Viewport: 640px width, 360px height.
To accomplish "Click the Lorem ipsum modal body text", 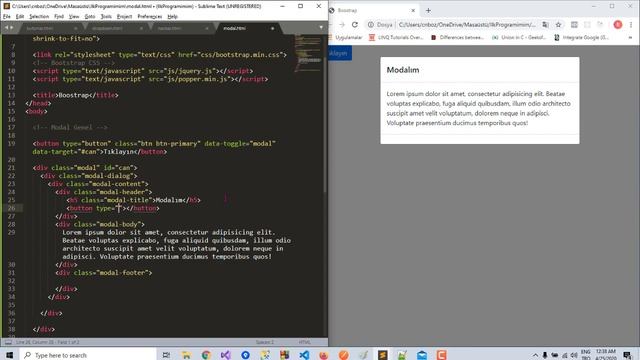I will coord(478,108).
